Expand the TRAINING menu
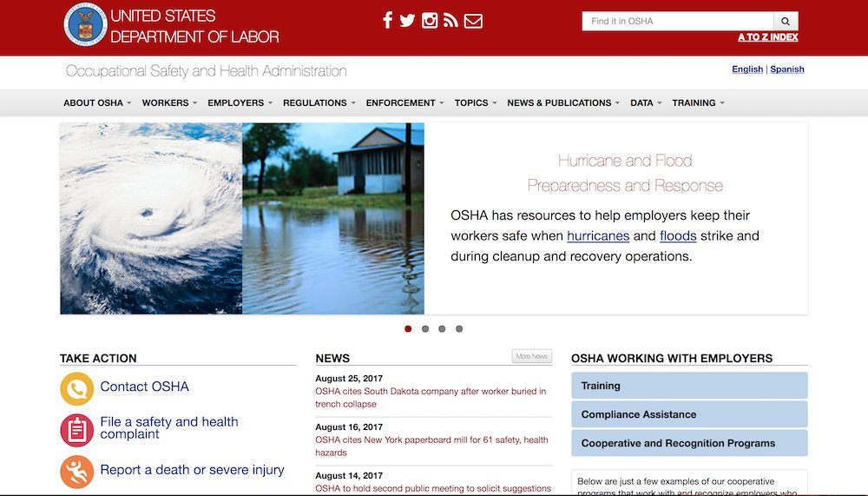This screenshot has width=868, height=496. (x=699, y=103)
